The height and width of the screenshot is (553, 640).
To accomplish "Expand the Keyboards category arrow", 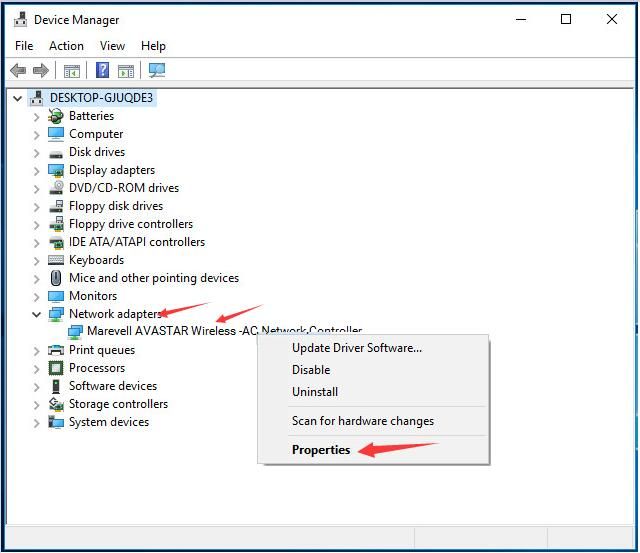I will click(x=37, y=260).
